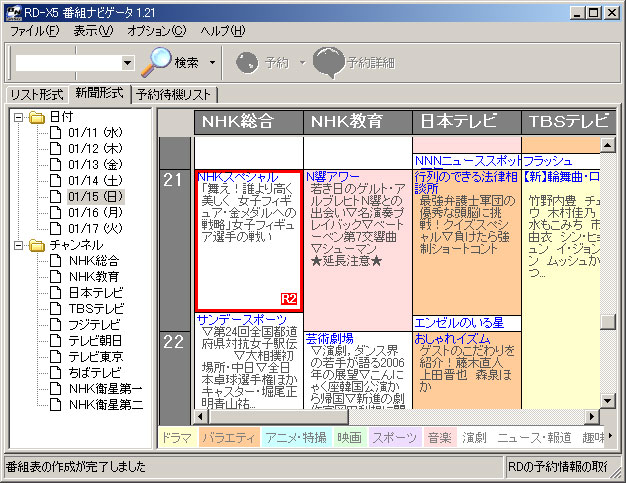Select TBSテレビ channel in tree
Viewport: 626px width, 483px height.
pos(96,309)
